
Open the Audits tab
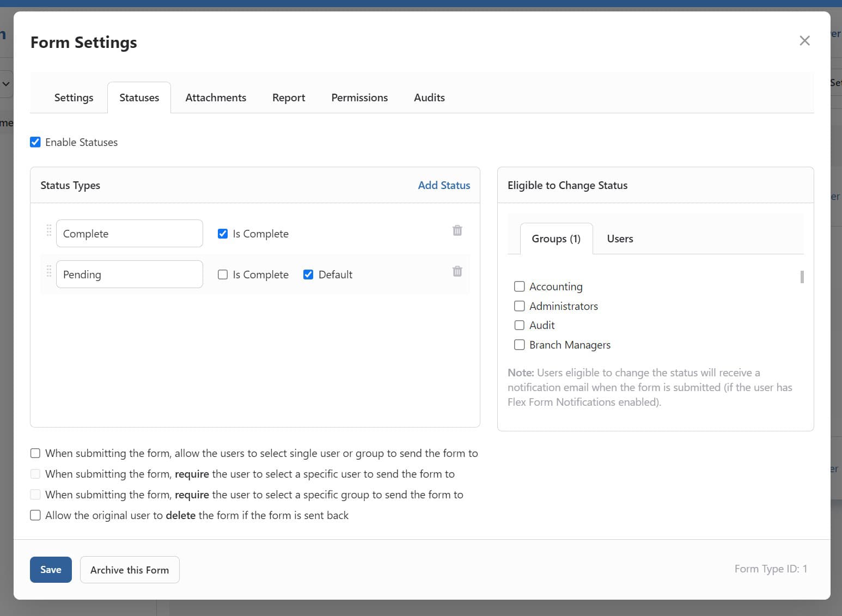coord(429,97)
